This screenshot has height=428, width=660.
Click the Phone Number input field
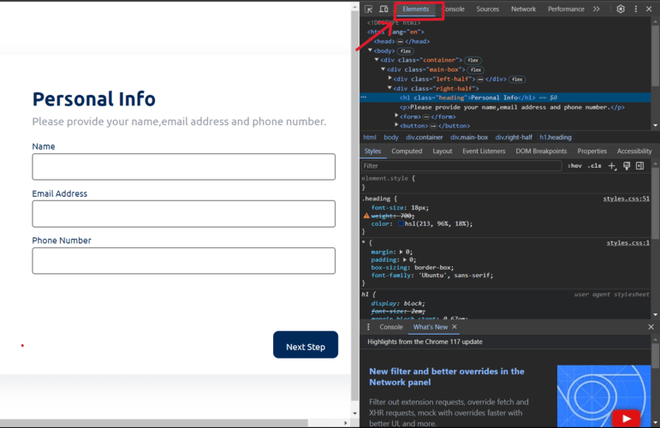point(184,261)
